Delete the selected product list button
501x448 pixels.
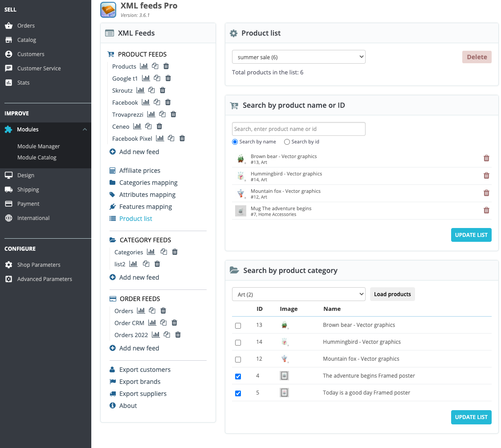[477, 57]
